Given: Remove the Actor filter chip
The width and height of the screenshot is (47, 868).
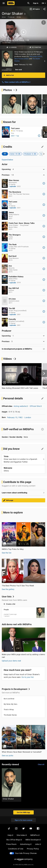Looking at the screenshot, I should point(19,154).
